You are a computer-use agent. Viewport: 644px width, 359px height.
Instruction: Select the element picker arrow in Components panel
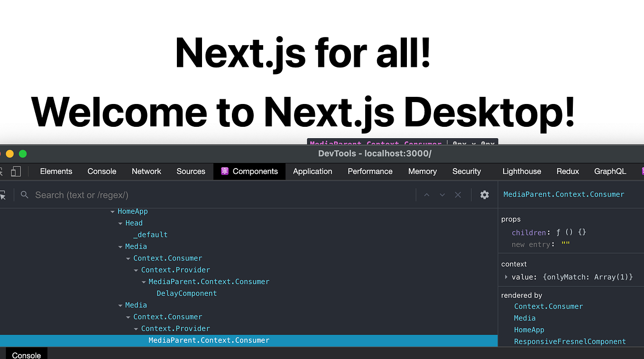click(2, 195)
